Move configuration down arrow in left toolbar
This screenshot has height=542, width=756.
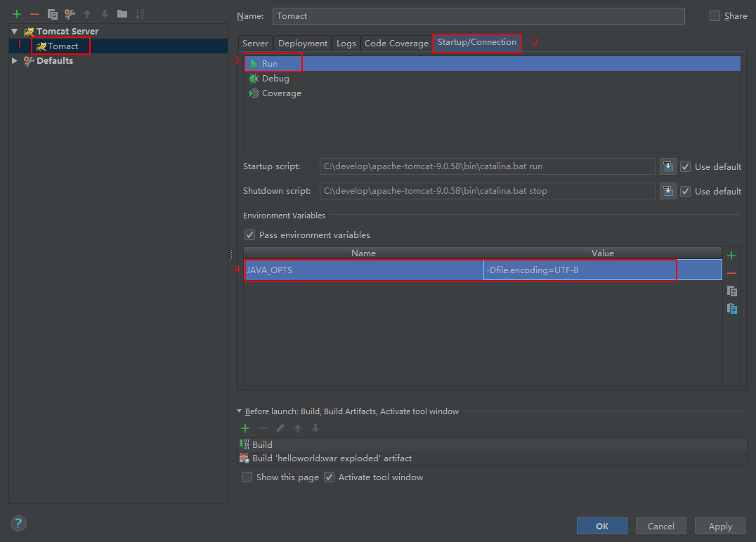pos(105,14)
